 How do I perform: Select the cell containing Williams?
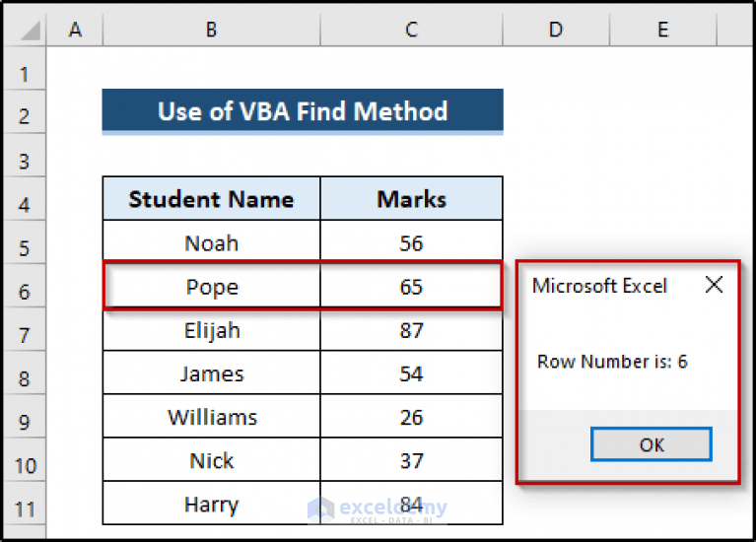tap(211, 416)
